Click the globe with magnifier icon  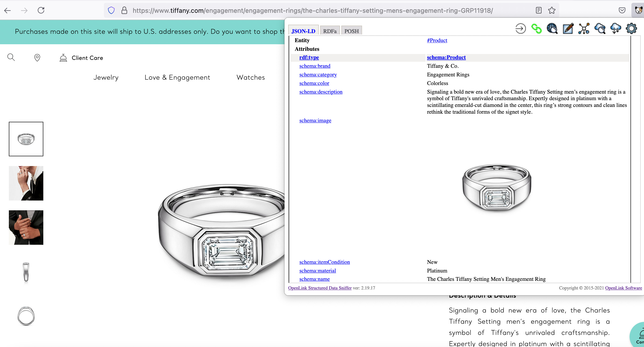(x=552, y=29)
